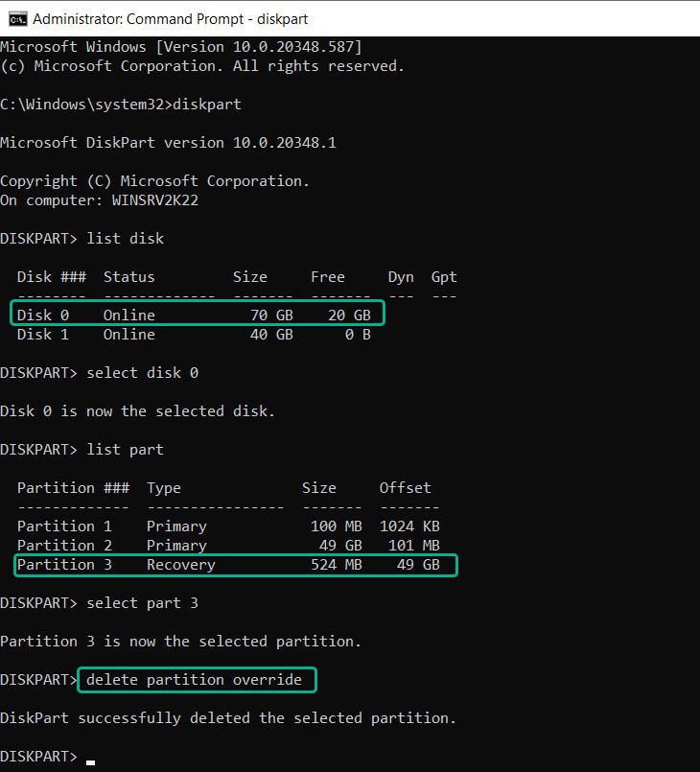Click the 'Disk 0' row label
Screen dimensions: 700x772
tap(43, 316)
